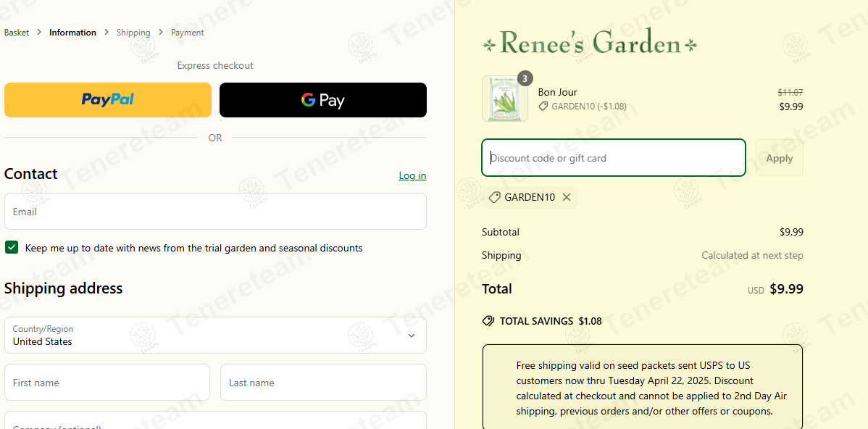The image size is (868, 429).
Task: Click the Basket breadcrumb link
Action: tap(17, 33)
